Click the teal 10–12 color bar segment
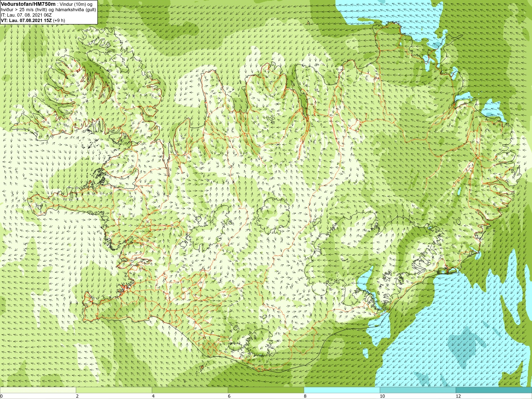The image size is (532, 399). 418,390
